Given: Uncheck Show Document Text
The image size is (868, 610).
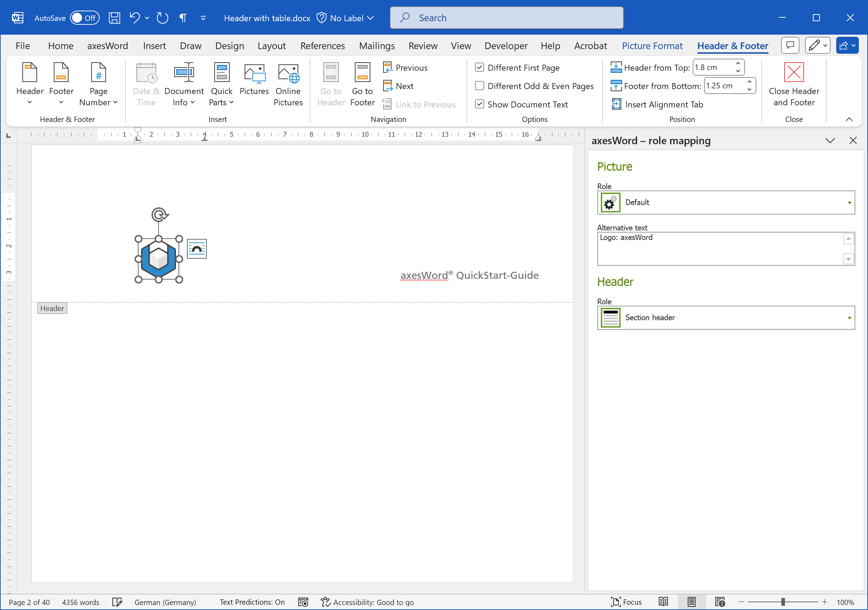Looking at the screenshot, I should (x=479, y=104).
